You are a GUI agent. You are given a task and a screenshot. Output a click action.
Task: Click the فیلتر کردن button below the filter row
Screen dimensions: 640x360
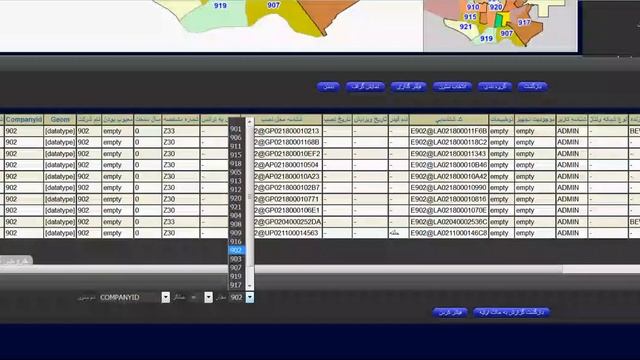coord(450,312)
